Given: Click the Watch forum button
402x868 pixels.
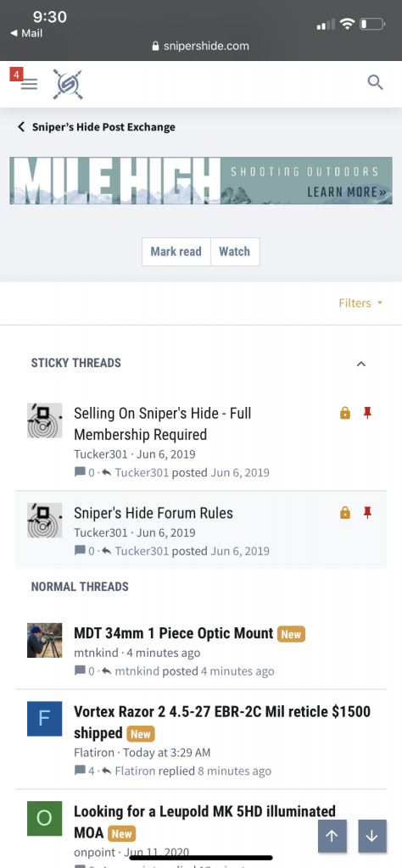Looking at the screenshot, I should (235, 251).
